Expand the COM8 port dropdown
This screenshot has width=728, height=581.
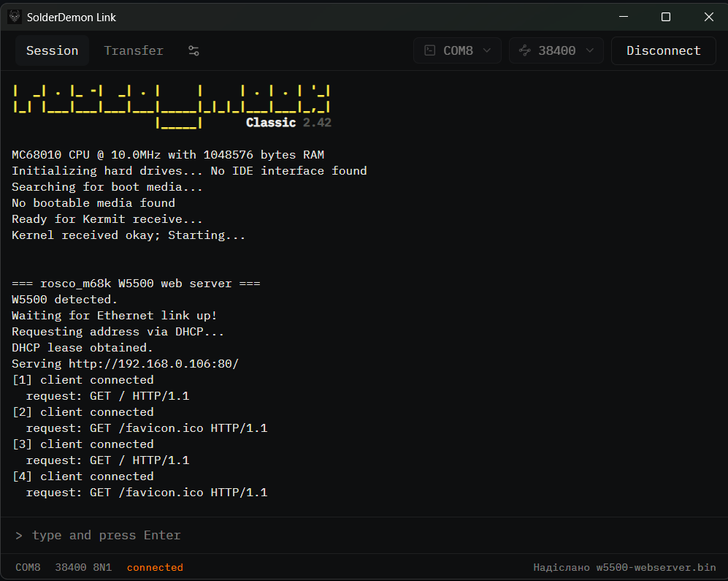pyautogui.click(x=457, y=50)
